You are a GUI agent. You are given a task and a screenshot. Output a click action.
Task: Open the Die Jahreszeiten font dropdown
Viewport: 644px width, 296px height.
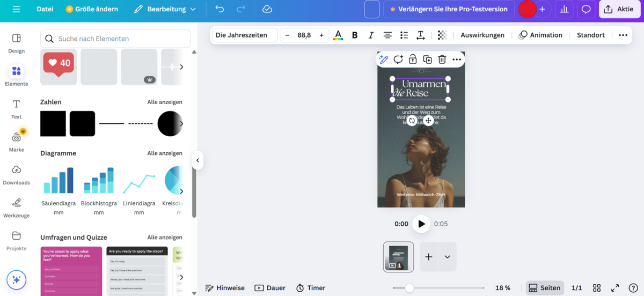(x=244, y=35)
